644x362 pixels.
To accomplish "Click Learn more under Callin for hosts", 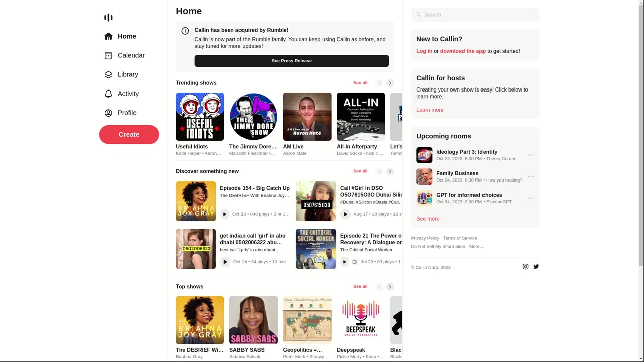I will click(x=430, y=110).
